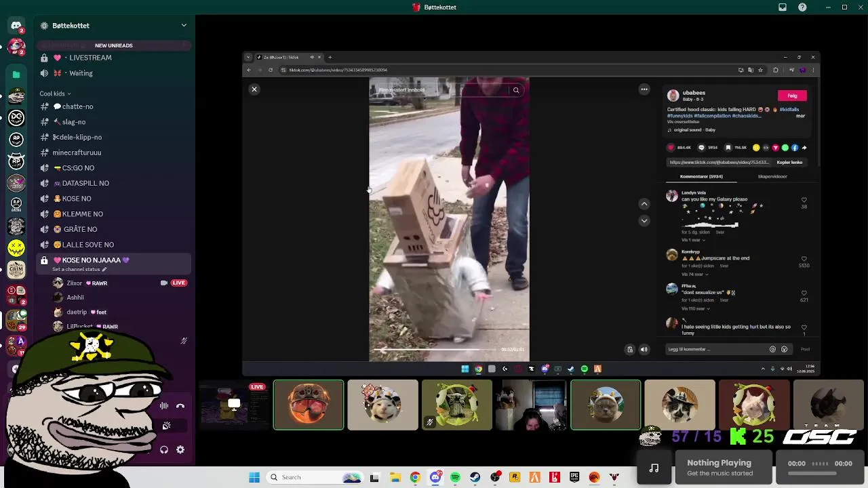Open Steam in the Windows taskbar
The width and height of the screenshot is (868, 488).
475,477
